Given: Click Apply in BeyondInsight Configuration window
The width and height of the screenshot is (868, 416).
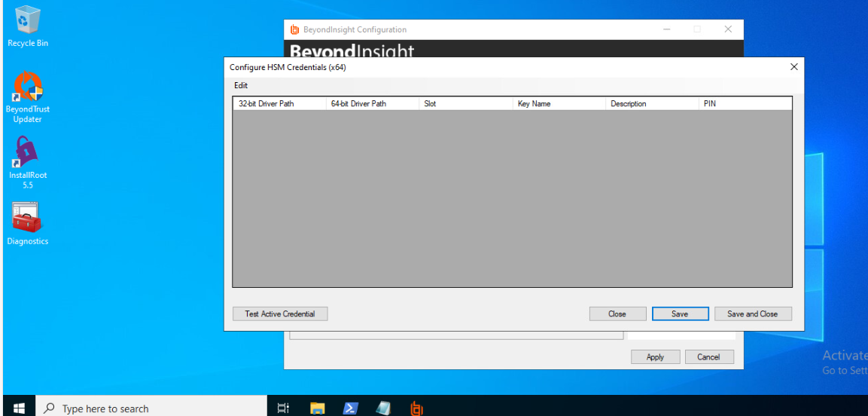Looking at the screenshot, I should coord(656,356).
